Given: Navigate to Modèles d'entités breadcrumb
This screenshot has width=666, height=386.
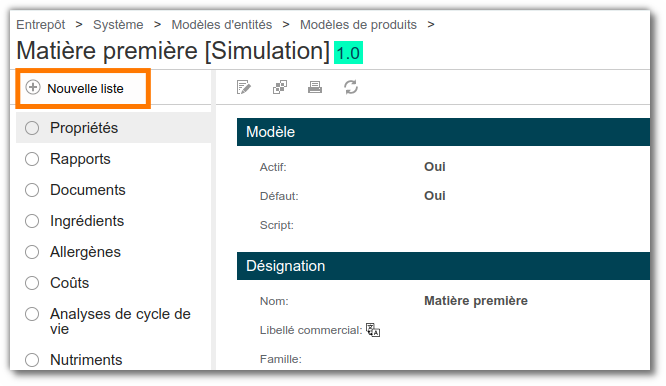Looking at the screenshot, I should [222, 25].
